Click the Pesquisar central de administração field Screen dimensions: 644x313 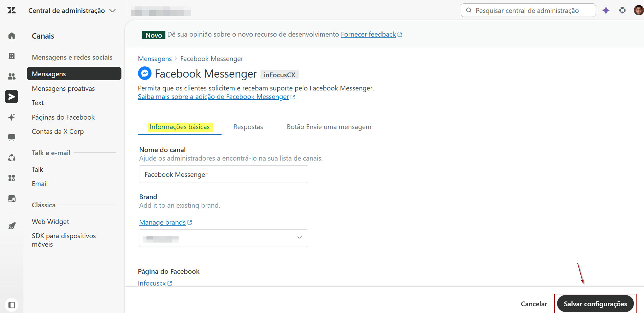[x=528, y=11]
